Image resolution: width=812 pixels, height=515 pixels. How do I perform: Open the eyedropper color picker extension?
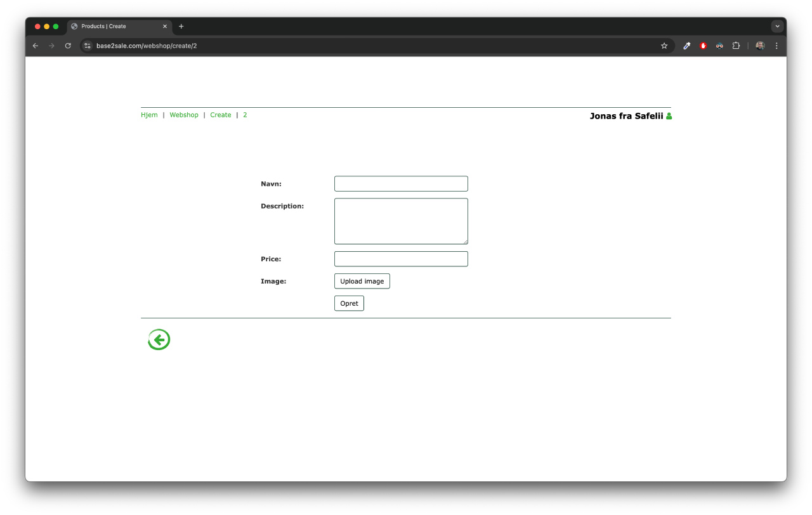point(686,46)
